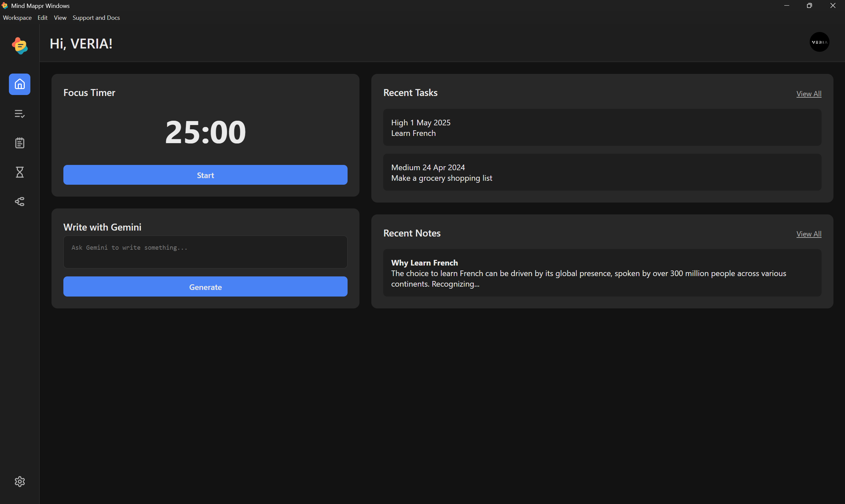Click the Gemini prompt input field
Screen dimensions: 845x504
(205, 252)
